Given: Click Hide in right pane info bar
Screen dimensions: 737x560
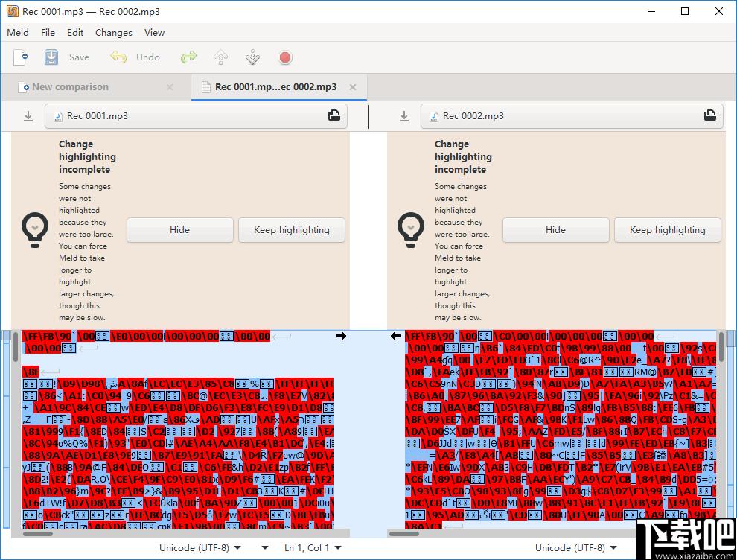Looking at the screenshot, I should tap(556, 230).
